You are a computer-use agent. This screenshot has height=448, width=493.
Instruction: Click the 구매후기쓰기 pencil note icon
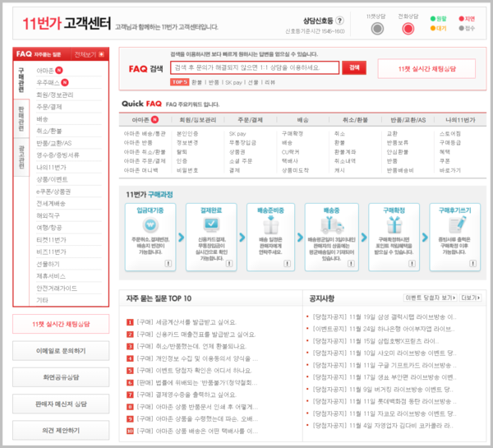click(456, 224)
